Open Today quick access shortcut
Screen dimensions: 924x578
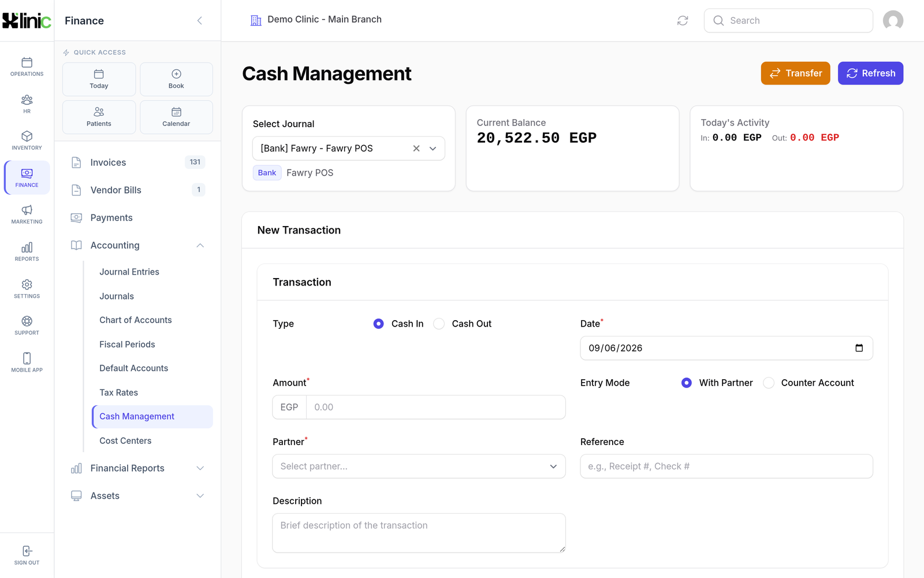click(99, 79)
